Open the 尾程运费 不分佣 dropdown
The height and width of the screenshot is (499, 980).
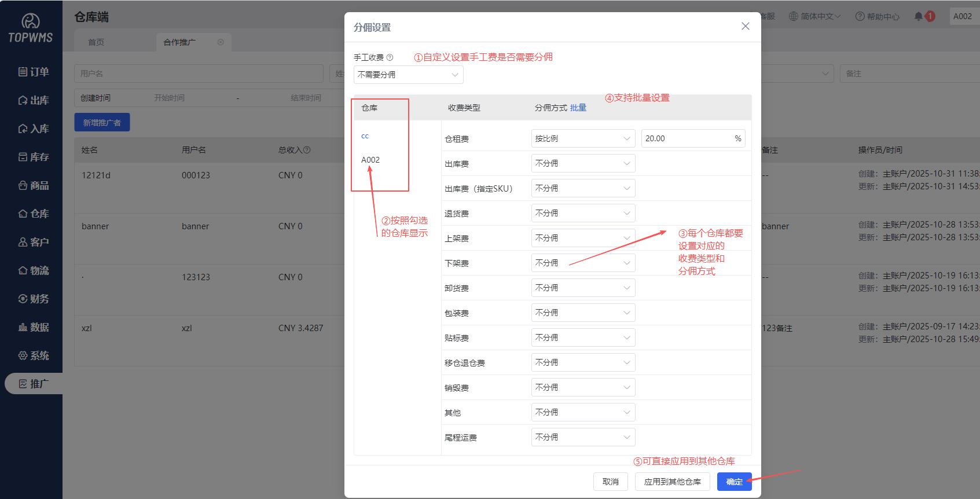[582, 437]
